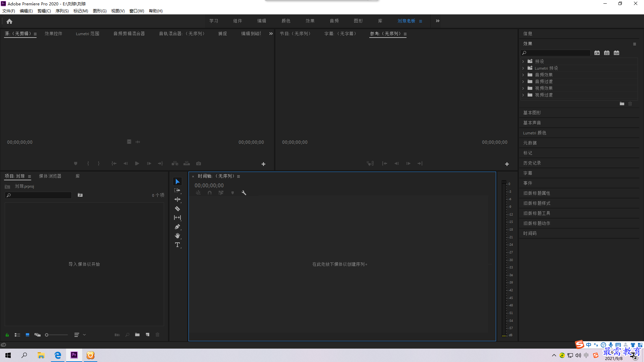Click Export Frame camera in source monitor
The height and width of the screenshot is (362, 644).
point(199,164)
